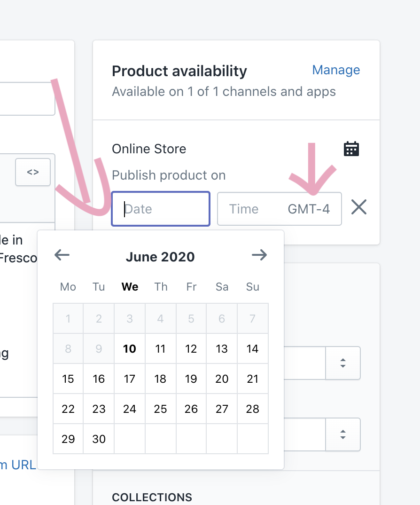
Task: Go to the previous month in calendar
Action: pos(62,255)
